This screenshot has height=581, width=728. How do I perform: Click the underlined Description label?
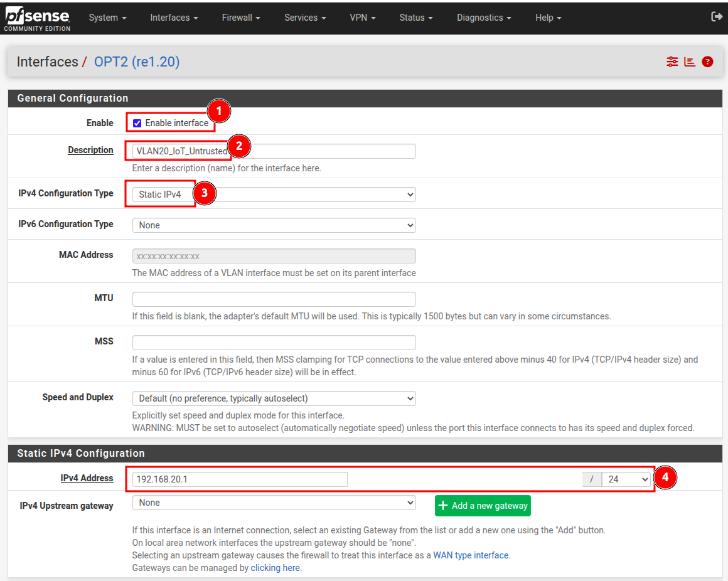pyautogui.click(x=90, y=150)
